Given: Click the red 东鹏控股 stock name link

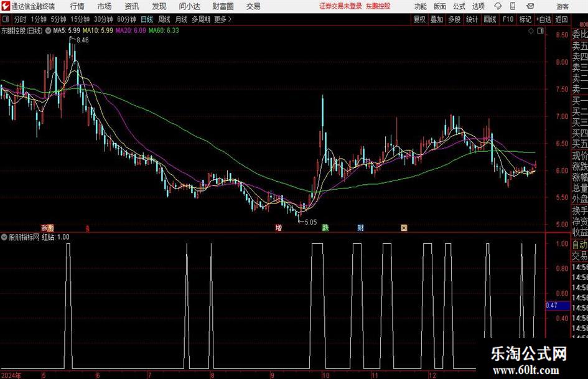Looking at the screenshot, I should tap(378, 6).
